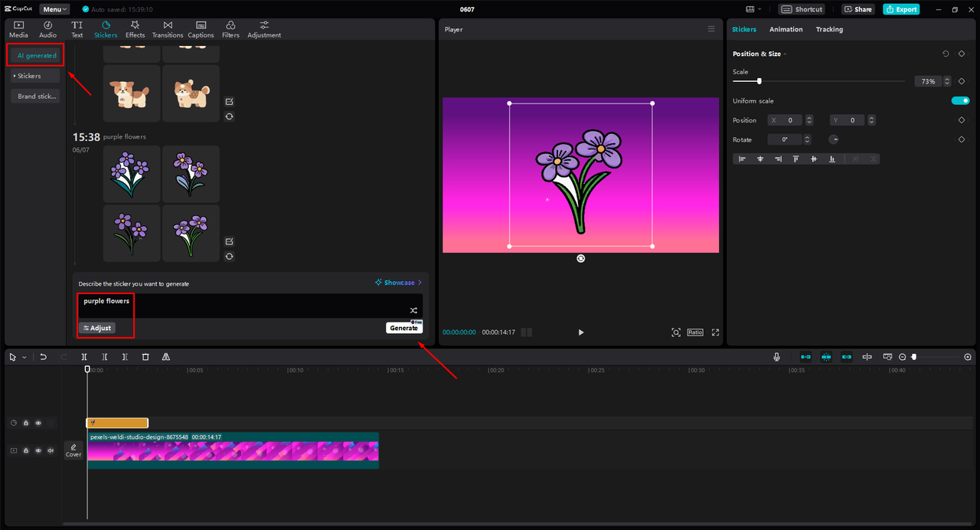Click the Export button
The width and height of the screenshot is (980, 530).
pyautogui.click(x=901, y=9)
